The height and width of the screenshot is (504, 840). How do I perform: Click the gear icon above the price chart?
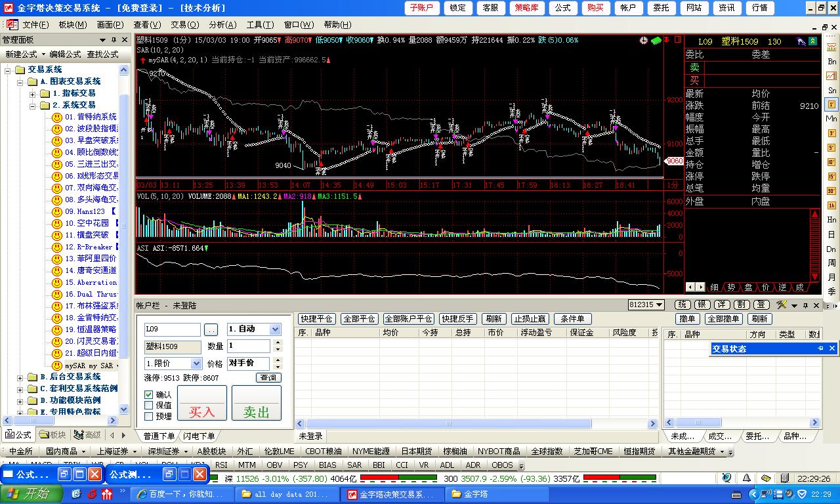(x=644, y=41)
